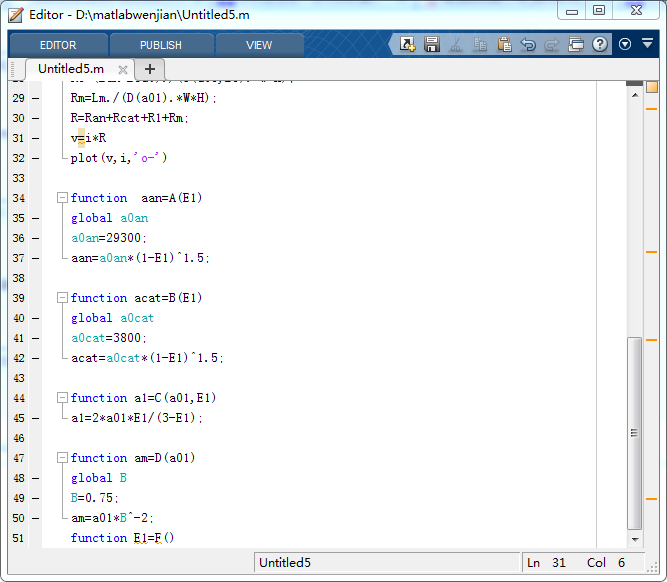This screenshot has height=582, width=667.
Task: Set breakpoint at line 49 dash
Action: pos(36,498)
